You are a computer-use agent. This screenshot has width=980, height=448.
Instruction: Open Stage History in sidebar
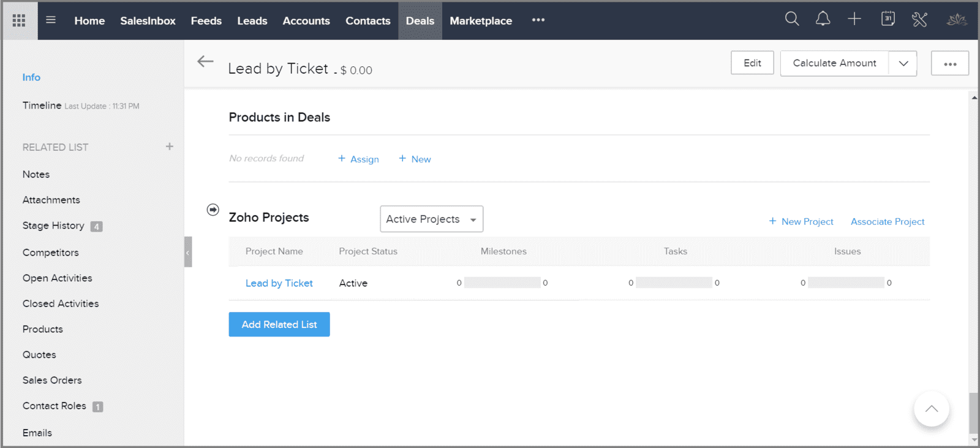(53, 226)
